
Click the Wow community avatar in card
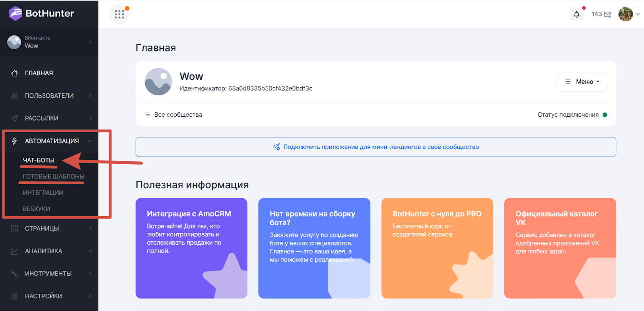tap(158, 82)
